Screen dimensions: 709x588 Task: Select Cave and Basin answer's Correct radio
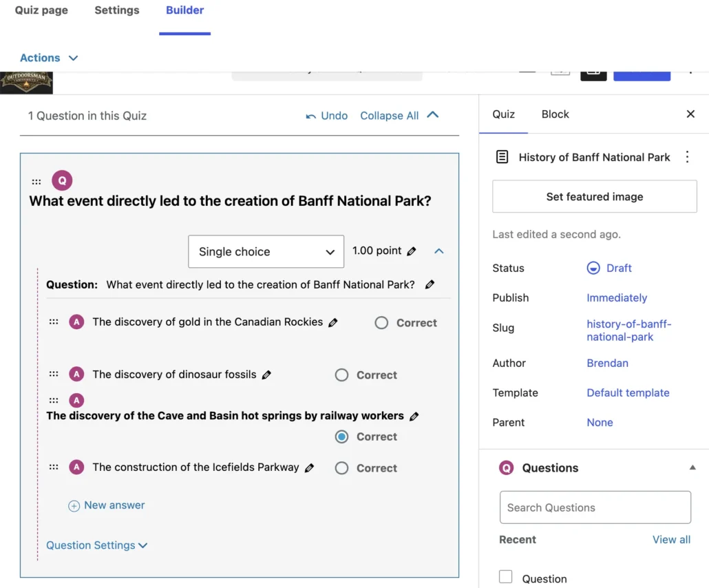(x=341, y=437)
